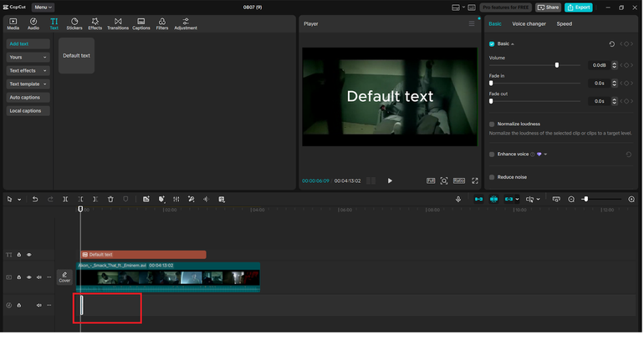644x340 pixels.
Task: Click the Export button
Action: 579,7
